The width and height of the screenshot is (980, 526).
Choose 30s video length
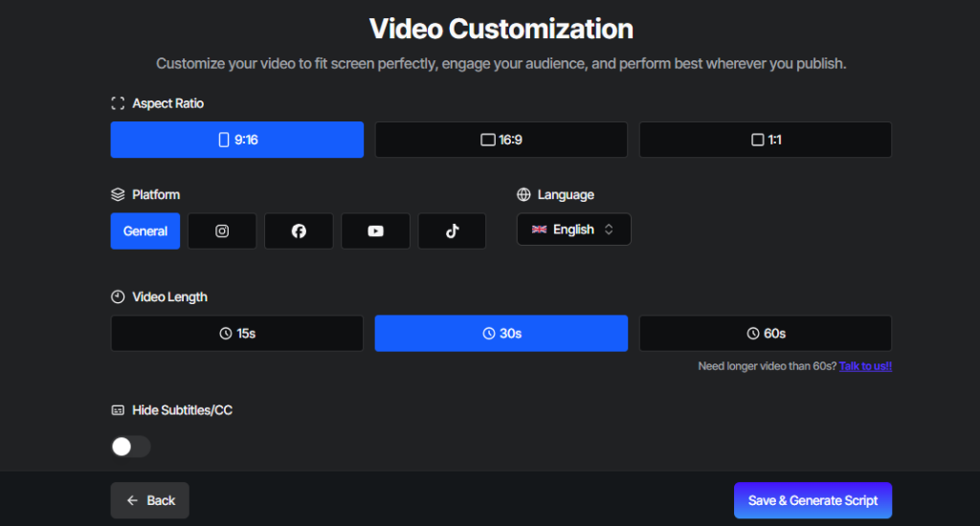coord(501,334)
